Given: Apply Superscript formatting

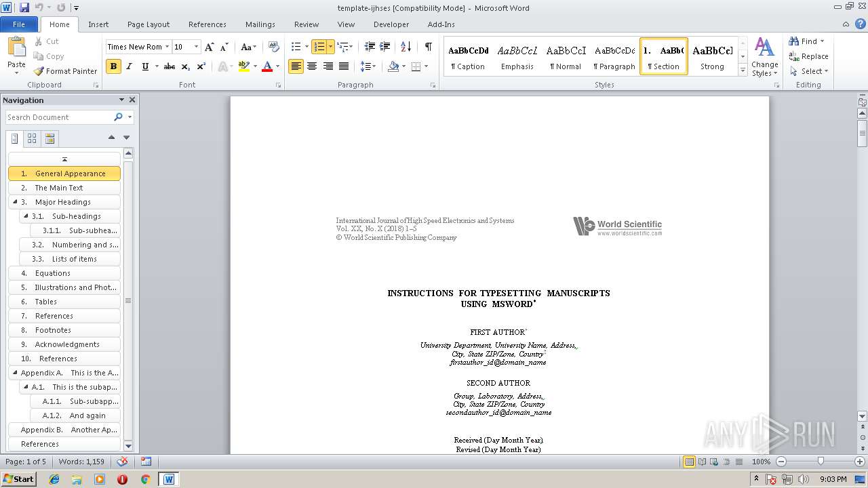Looking at the screenshot, I should (201, 66).
